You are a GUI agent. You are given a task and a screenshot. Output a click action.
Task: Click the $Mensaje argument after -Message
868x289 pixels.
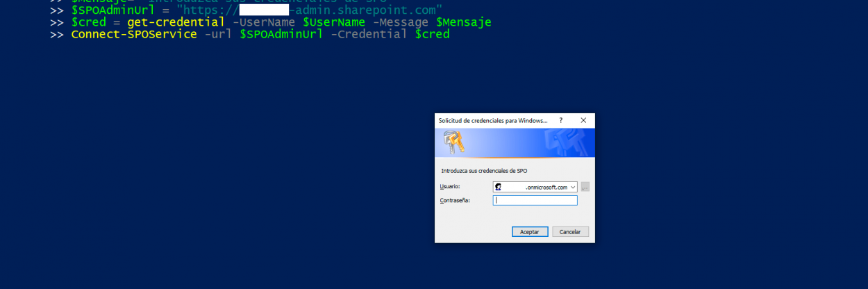click(463, 22)
